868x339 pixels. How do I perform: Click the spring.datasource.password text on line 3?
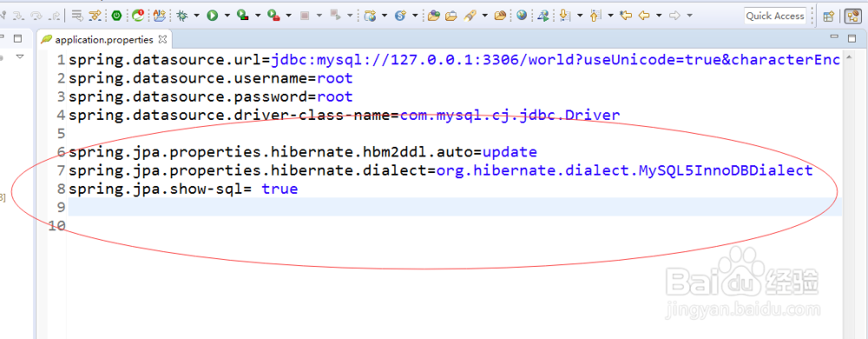coord(188,96)
